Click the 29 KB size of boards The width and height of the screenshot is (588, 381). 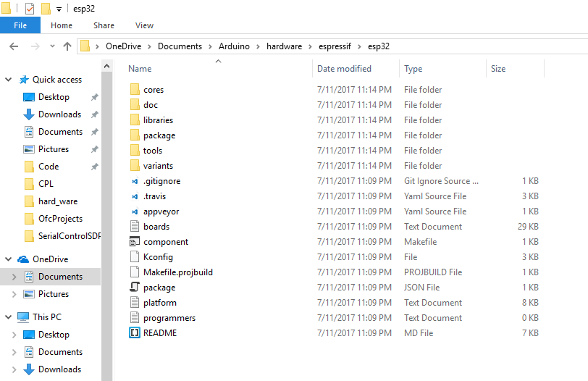528,227
